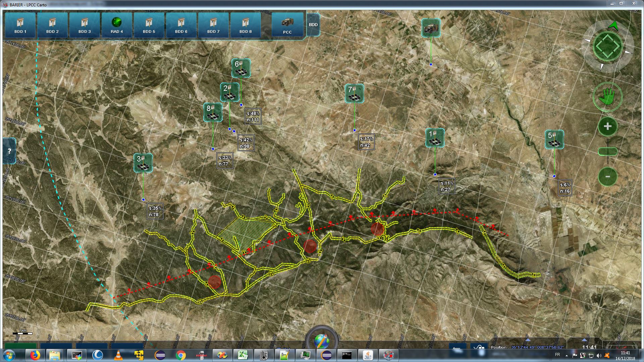Click map marker number 1
Image resolution: width=644 pixels, height=362 pixels.
point(435,138)
